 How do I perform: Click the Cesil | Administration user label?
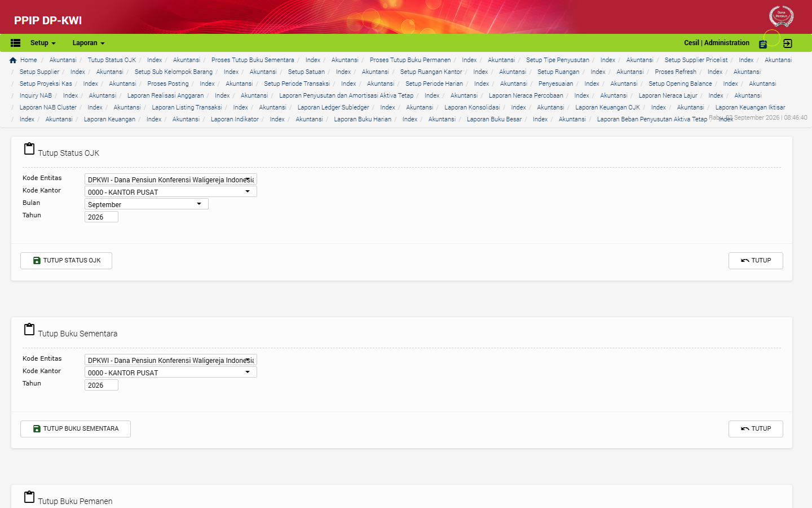(x=717, y=43)
